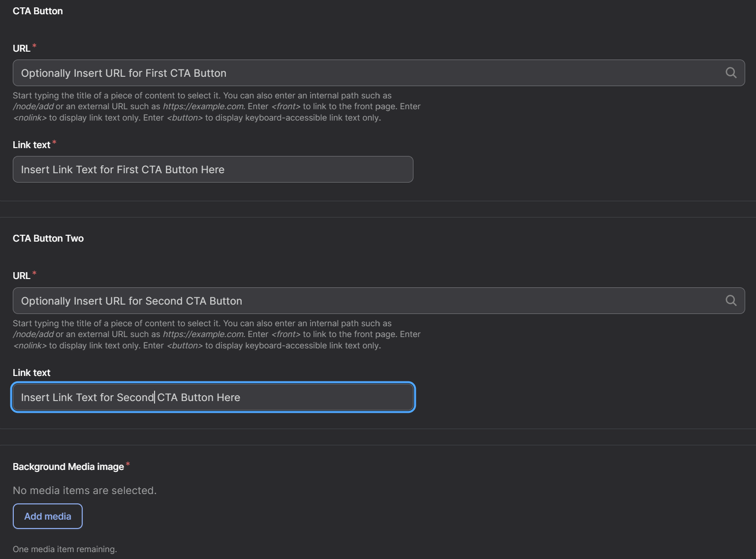Screen dimensions: 756x559
Task: Click the second CTA Link text field
Action: (x=213, y=397)
